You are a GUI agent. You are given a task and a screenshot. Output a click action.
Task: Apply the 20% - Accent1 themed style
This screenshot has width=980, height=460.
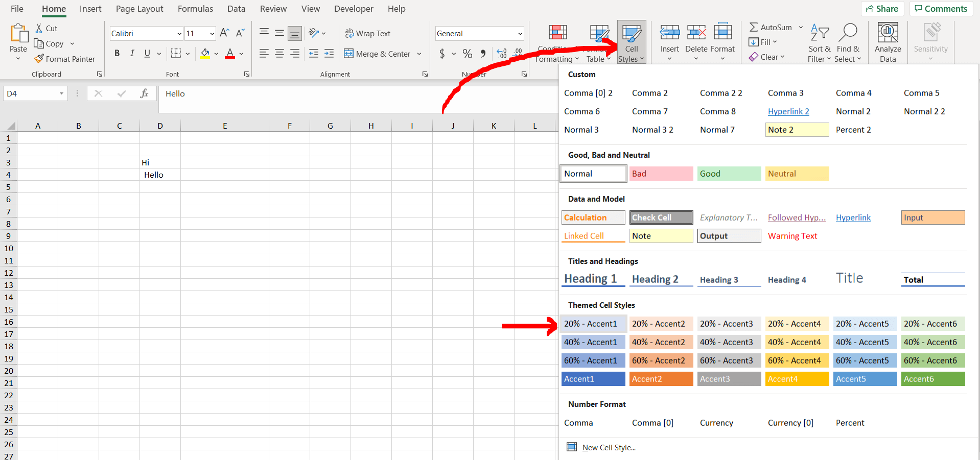click(593, 323)
